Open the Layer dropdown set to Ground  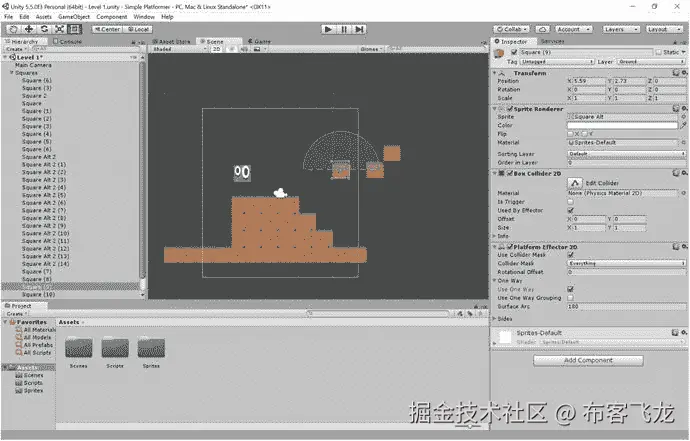(x=651, y=62)
